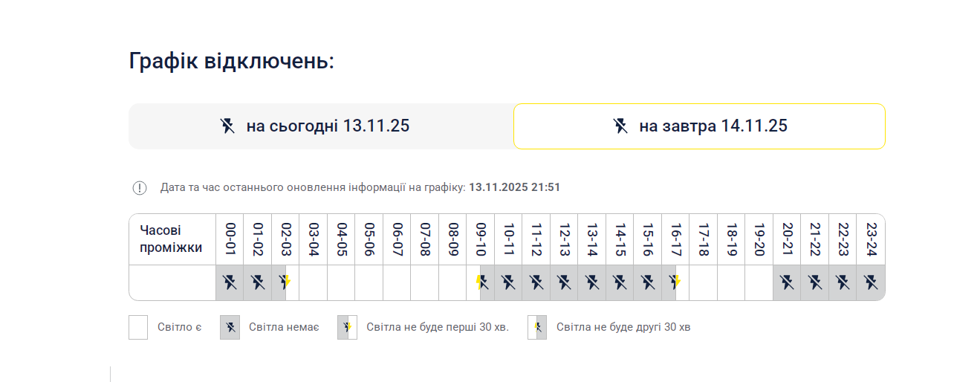
Task: Click the half-hour outage icon in the 09-10 slot
Action: pyautogui.click(x=481, y=282)
